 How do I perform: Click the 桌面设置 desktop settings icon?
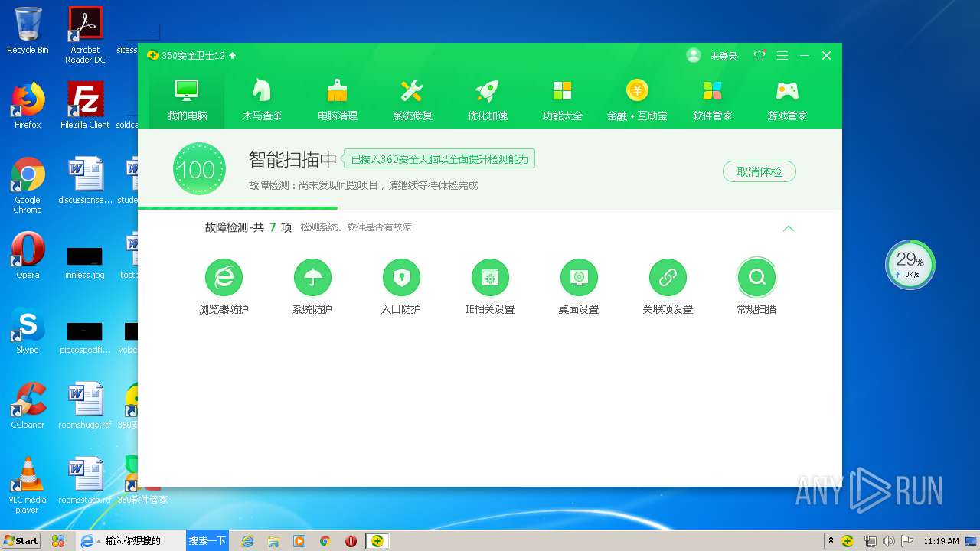click(579, 277)
